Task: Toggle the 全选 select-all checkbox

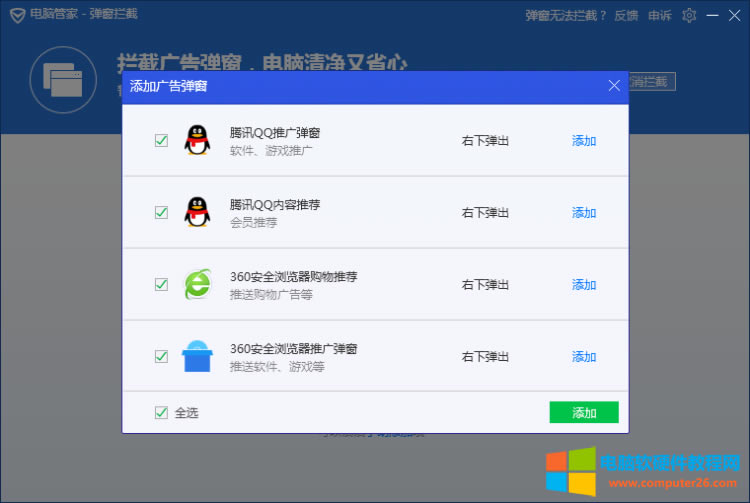Action: pos(161,412)
